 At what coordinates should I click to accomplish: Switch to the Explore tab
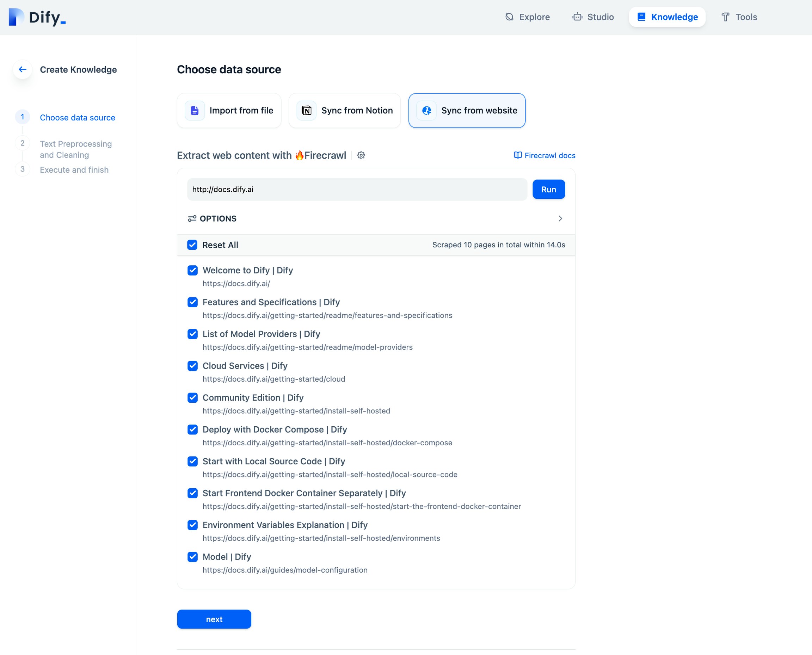tap(527, 17)
